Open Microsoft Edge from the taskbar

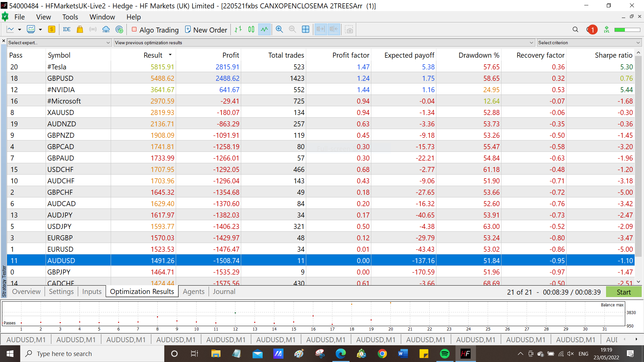tap(340, 354)
